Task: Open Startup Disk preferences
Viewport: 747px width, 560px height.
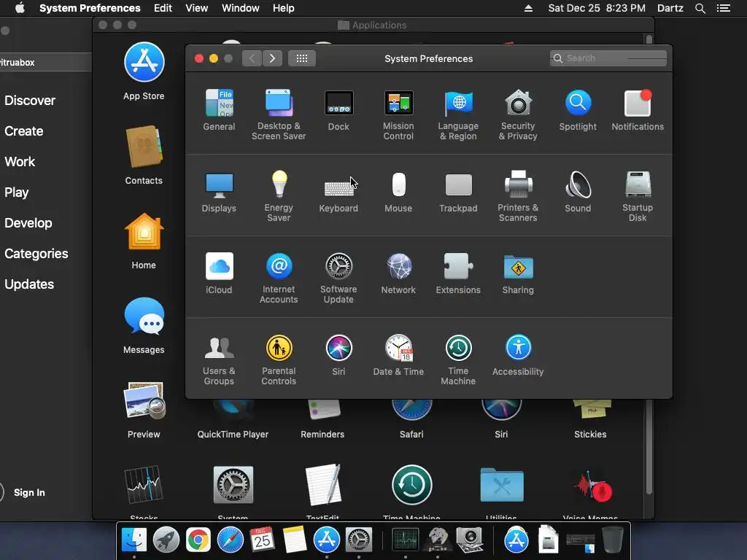Action: [x=638, y=196]
